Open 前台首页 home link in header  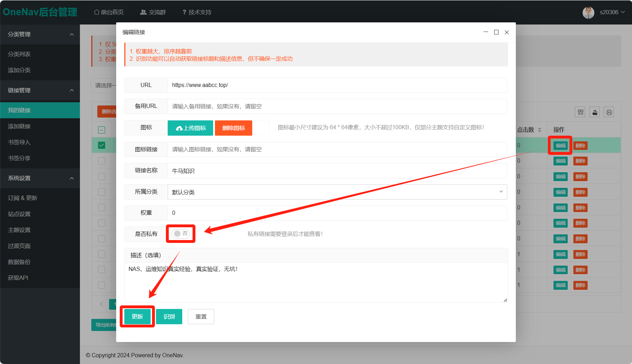[x=109, y=12]
